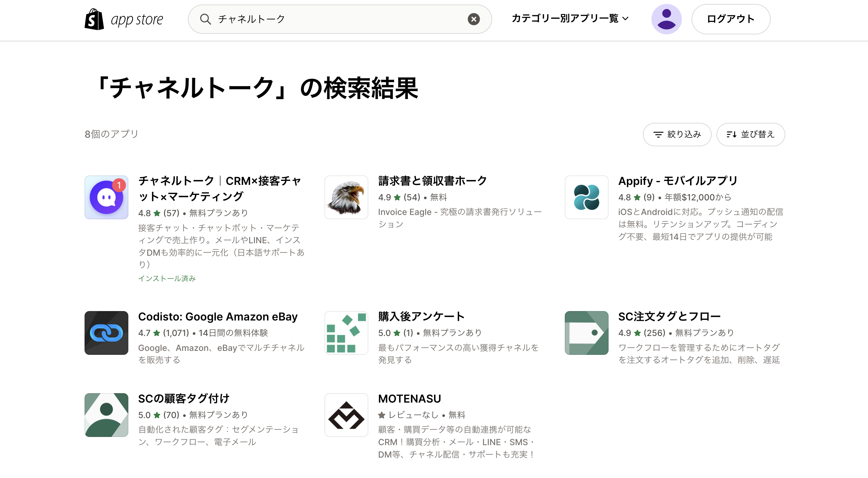
Task: Click in the search input field
Action: [x=337, y=19]
